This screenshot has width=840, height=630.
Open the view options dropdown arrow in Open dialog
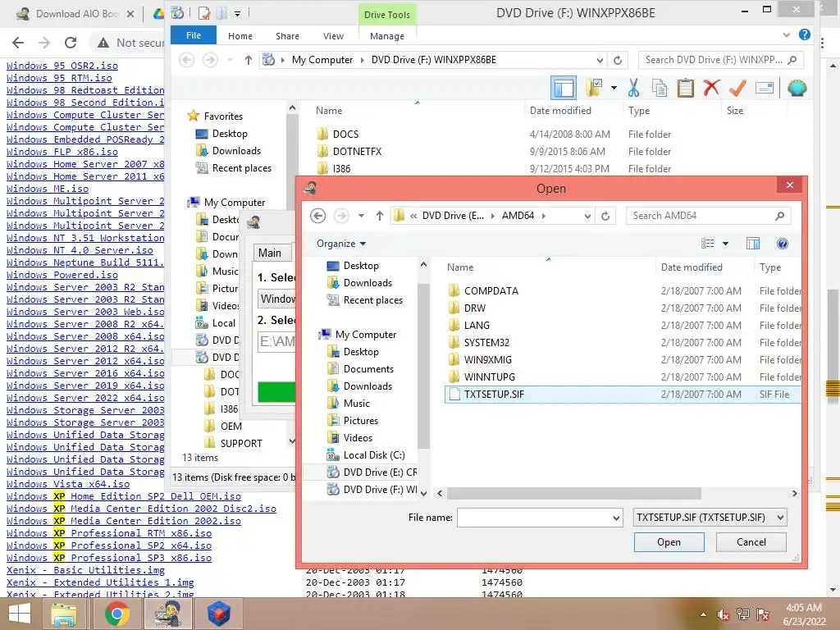[725, 244]
